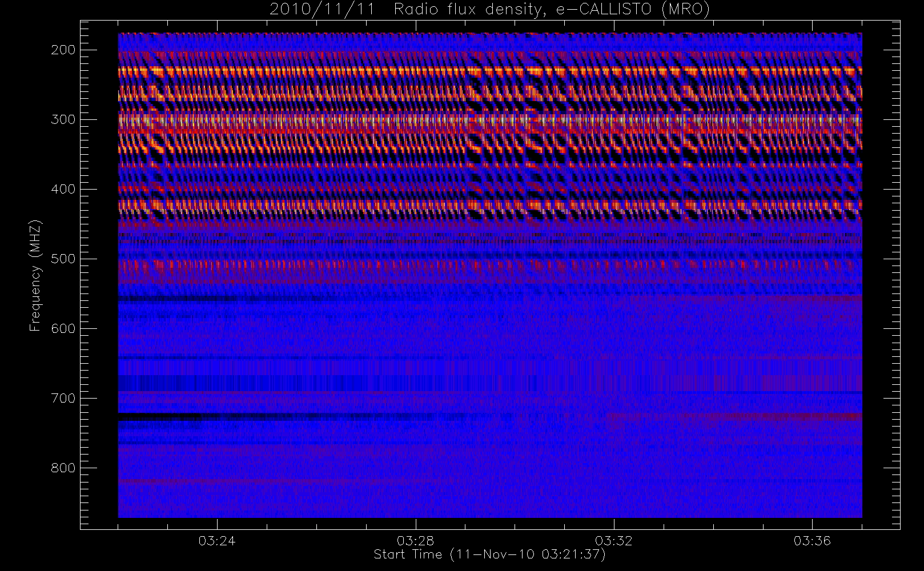The image size is (924, 571).
Task: Select the 600 MHz frequency label
Action: tap(63, 328)
